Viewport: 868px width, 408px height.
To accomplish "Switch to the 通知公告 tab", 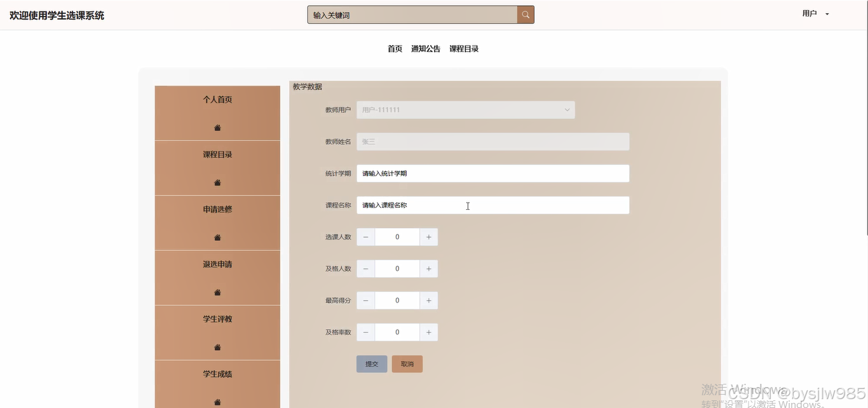I will [x=425, y=48].
